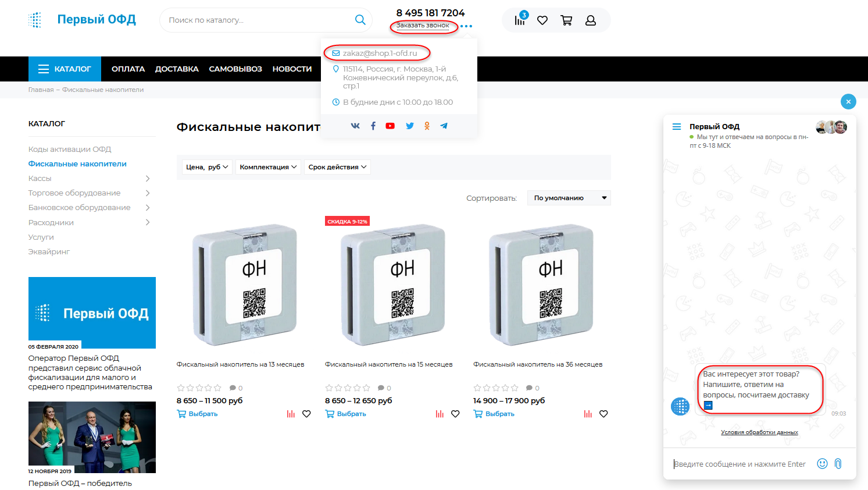Open Эквайринг category in sidebar

point(49,251)
